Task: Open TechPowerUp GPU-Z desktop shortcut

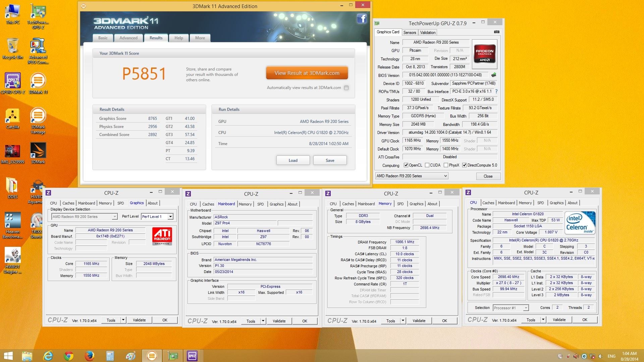Action: click(38, 16)
